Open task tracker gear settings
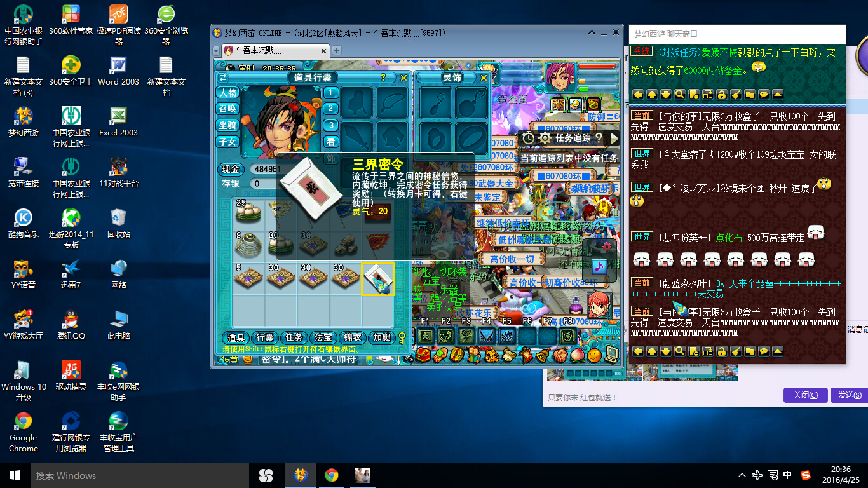 point(545,138)
